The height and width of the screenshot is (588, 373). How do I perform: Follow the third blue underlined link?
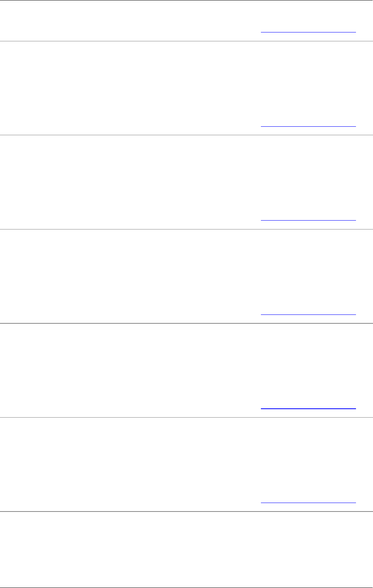tap(308, 220)
